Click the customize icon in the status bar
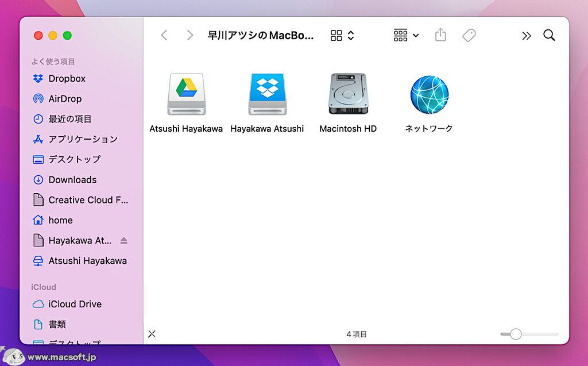This screenshot has width=588, height=366. click(152, 334)
